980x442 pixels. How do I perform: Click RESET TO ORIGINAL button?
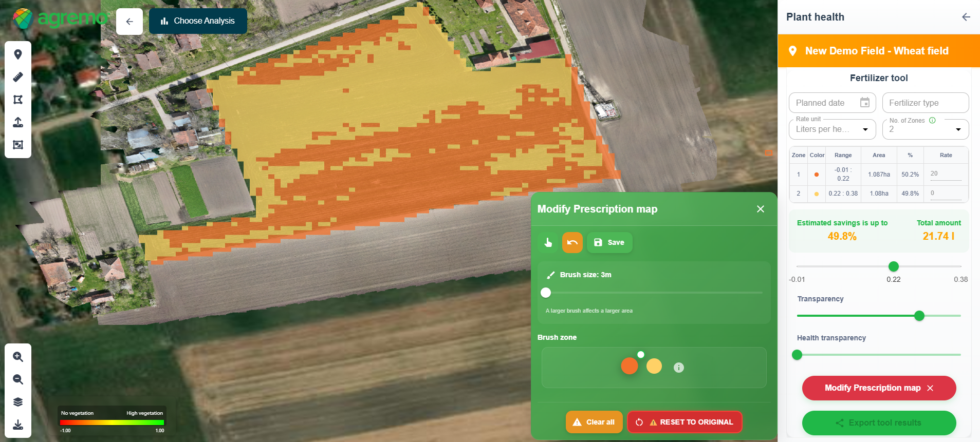click(x=685, y=422)
